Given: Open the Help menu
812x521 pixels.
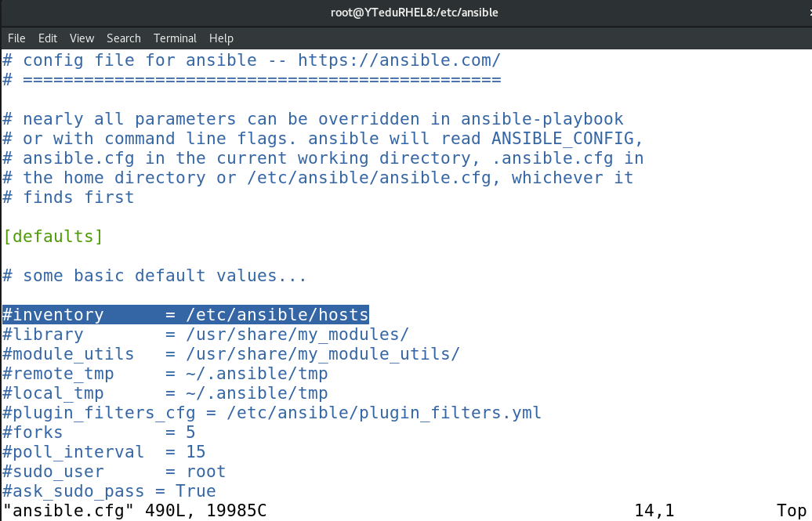Looking at the screenshot, I should point(221,38).
